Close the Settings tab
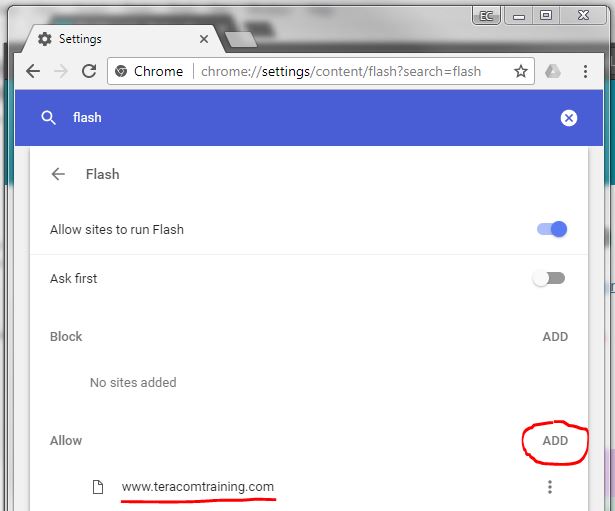The image size is (615, 511). click(204, 39)
